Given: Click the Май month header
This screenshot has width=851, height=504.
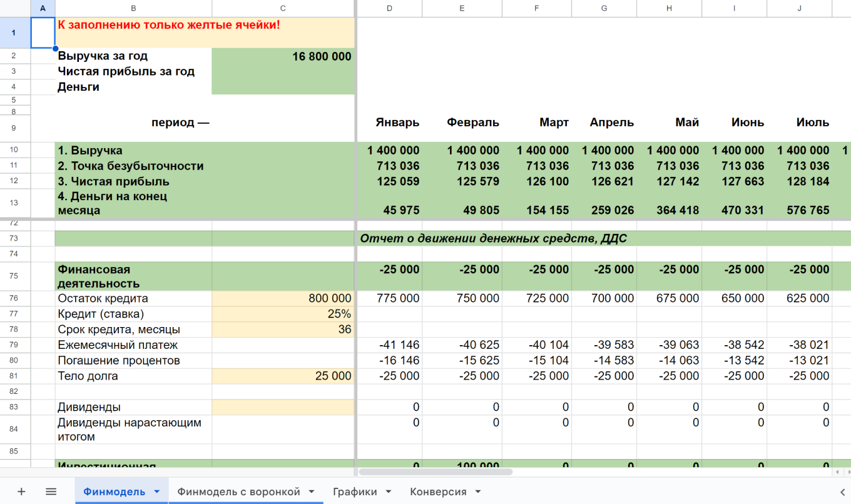Looking at the screenshot, I should click(687, 123).
